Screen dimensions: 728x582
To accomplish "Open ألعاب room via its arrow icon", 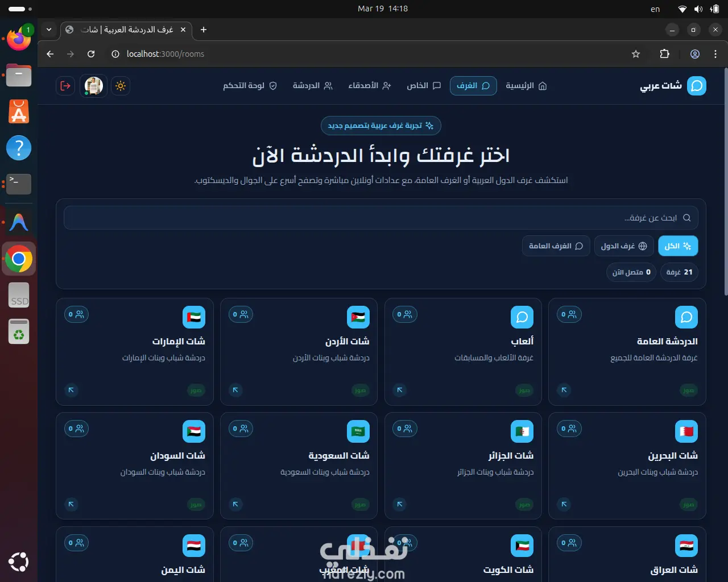I will (400, 390).
